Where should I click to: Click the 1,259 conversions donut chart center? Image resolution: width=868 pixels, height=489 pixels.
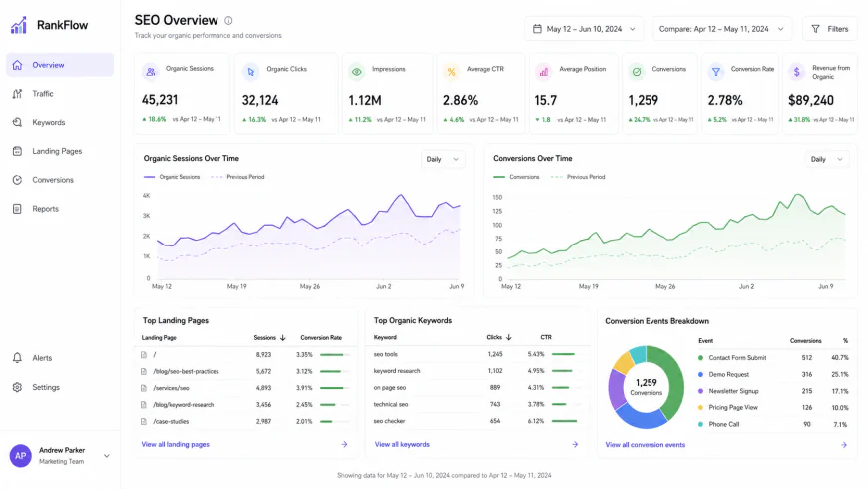click(647, 386)
